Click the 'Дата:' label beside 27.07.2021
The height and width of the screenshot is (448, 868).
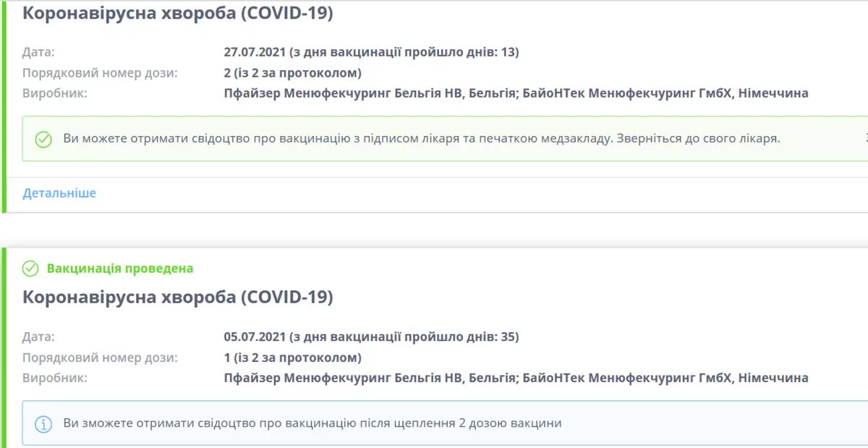click(38, 52)
